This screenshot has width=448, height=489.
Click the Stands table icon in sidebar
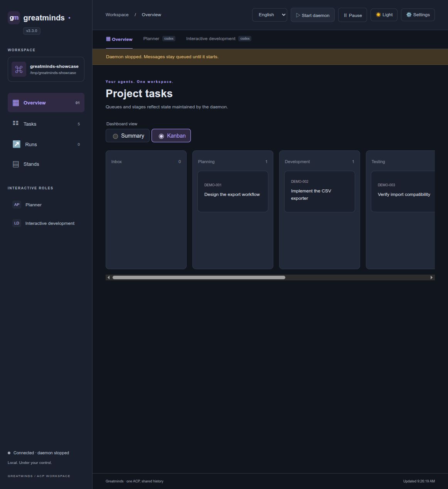(16, 164)
